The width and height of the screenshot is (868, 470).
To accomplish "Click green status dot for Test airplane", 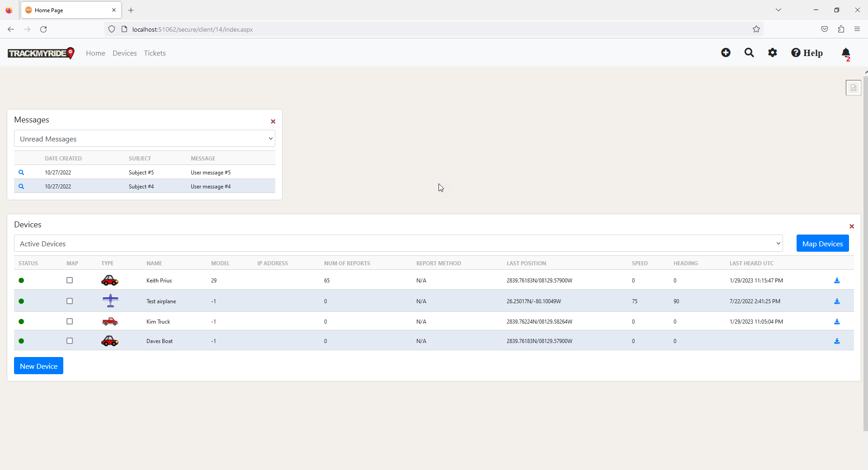I will 21,301.
